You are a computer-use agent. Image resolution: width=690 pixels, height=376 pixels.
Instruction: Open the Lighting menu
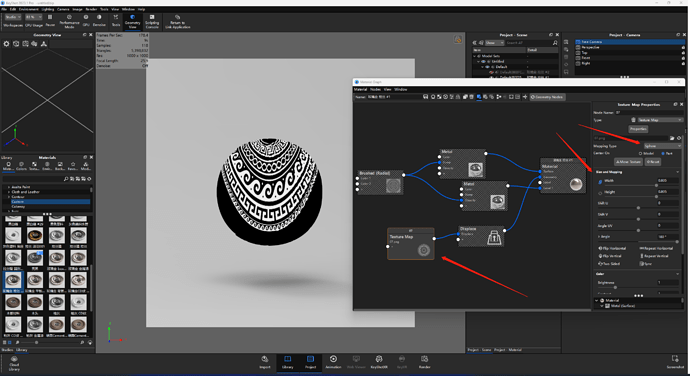[48, 9]
